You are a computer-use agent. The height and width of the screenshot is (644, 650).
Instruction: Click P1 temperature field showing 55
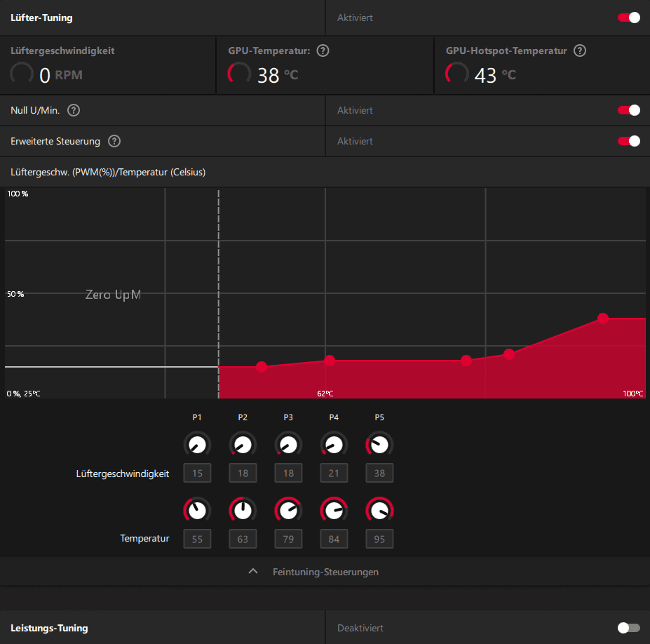pos(197,539)
